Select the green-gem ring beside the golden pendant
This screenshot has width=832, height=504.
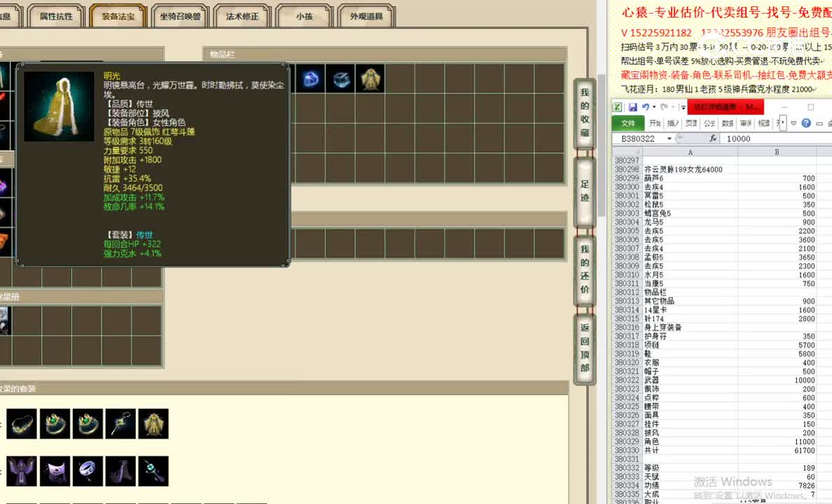(x=88, y=423)
